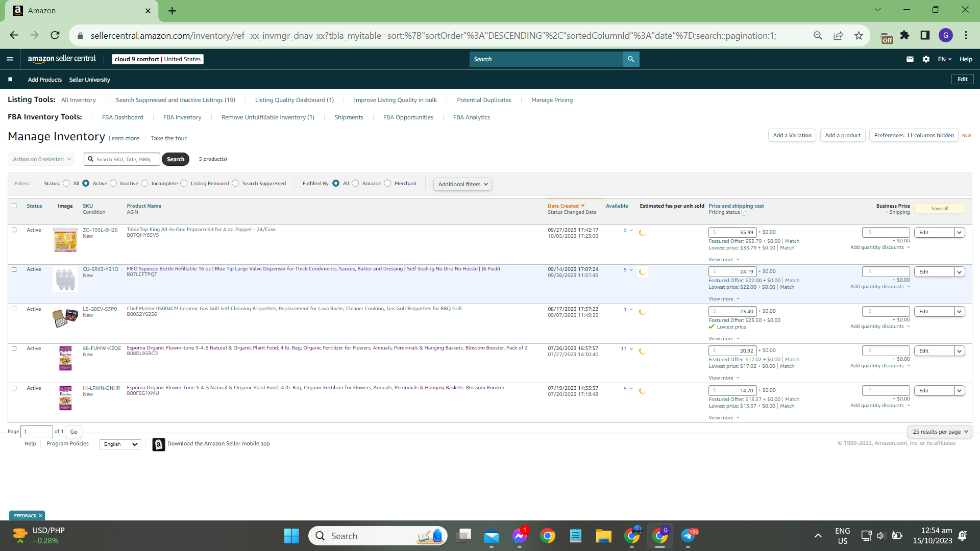Open Manage Pricing
The image size is (980, 551).
pyautogui.click(x=552, y=100)
